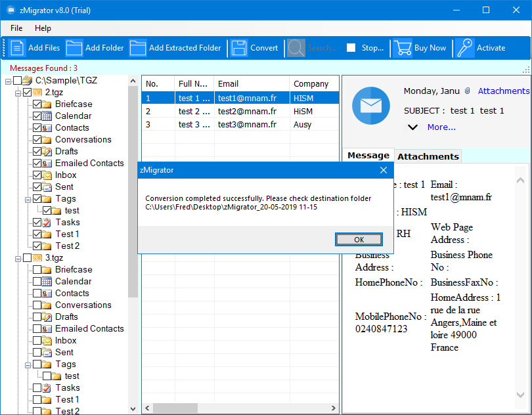
Task: Collapse the 2.tgz tree node
Action: tap(18, 93)
